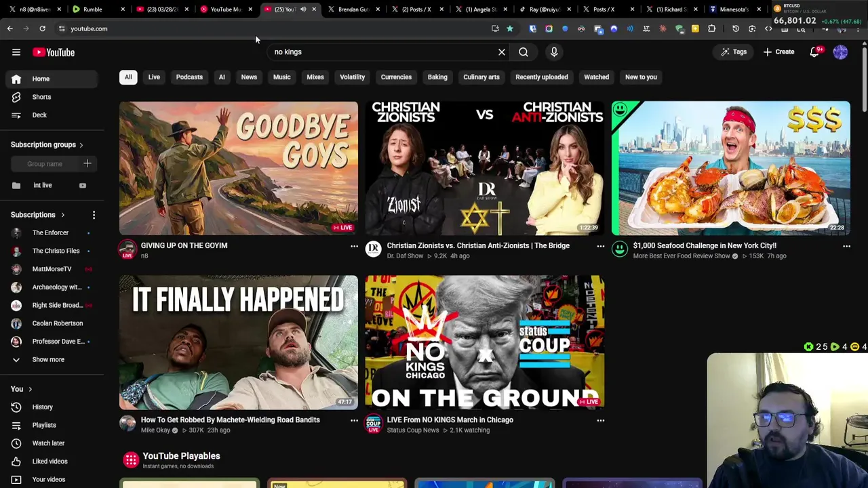Open the GOODBYE GOYS video thumbnail
Image resolution: width=868 pixels, height=488 pixels.
(239, 168)
